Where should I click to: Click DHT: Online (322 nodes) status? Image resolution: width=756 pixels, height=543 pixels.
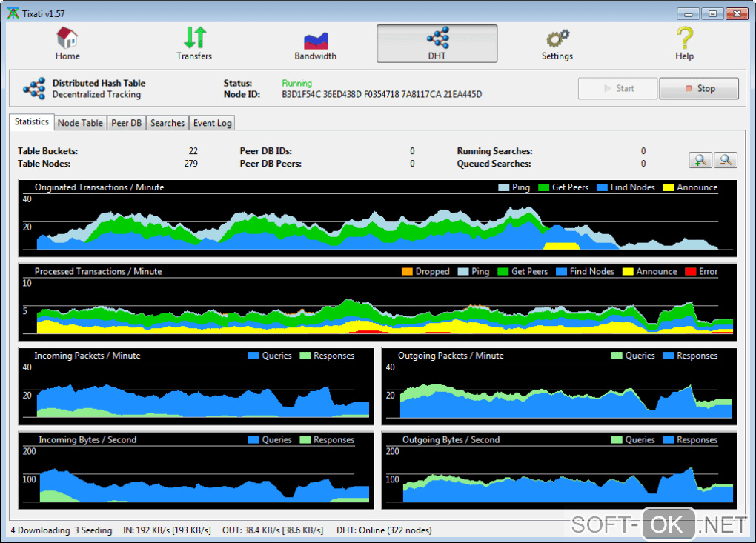pyautogui.click(x=384, y=530)
